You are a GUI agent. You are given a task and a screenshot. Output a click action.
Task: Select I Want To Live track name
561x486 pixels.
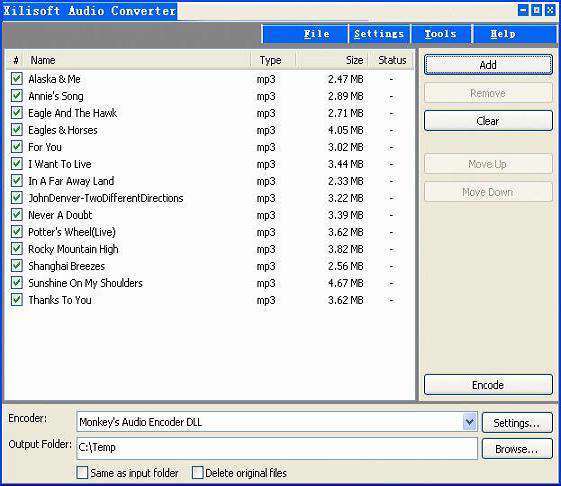[60, 164]
